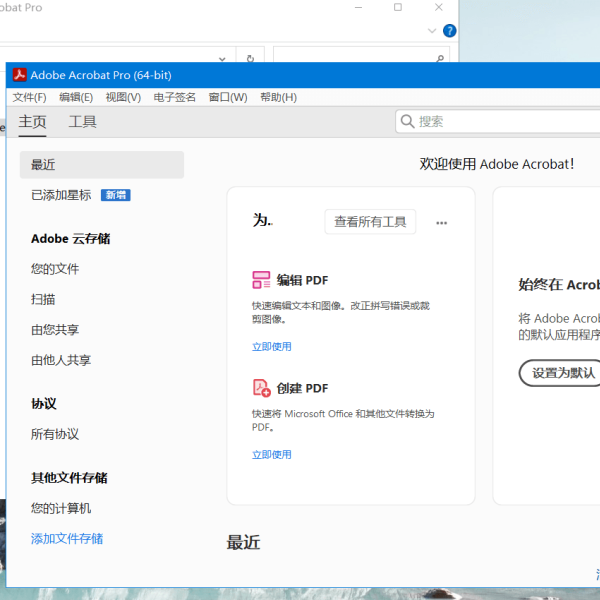Open 由他人共享 in the sidebar
Image resolution: width=600 pixels, height=600 pixels.
tap(61, 360)
